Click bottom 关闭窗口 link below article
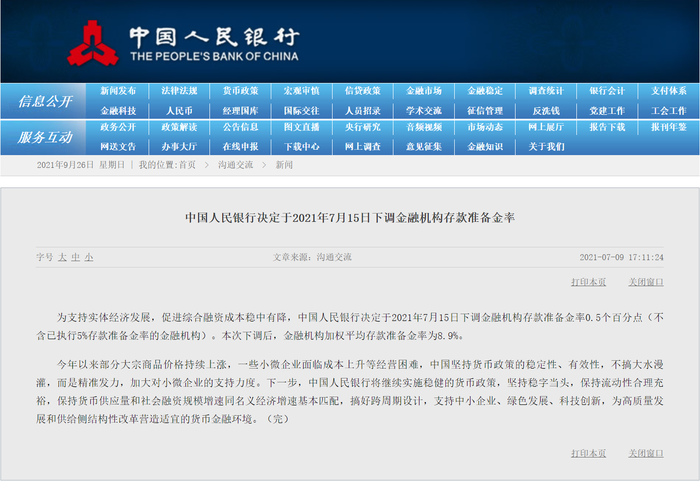The image size is (700, 481). 646,453
